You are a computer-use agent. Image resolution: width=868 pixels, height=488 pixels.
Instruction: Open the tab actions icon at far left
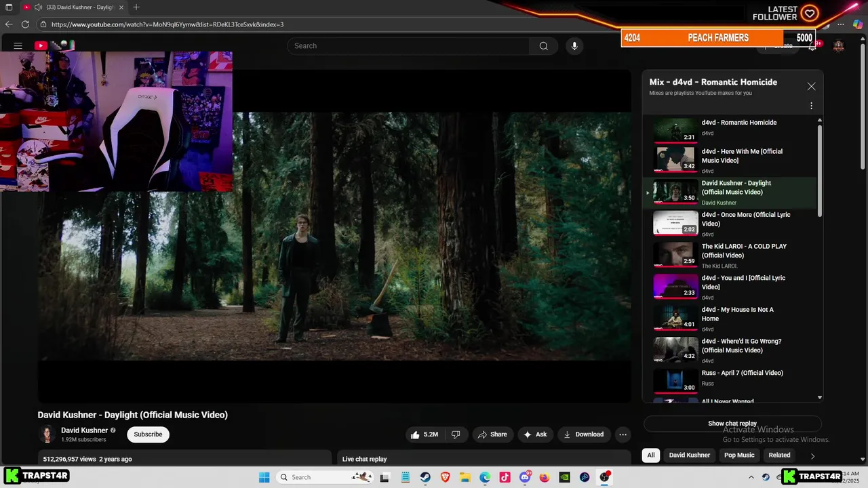tap(9, 7)
